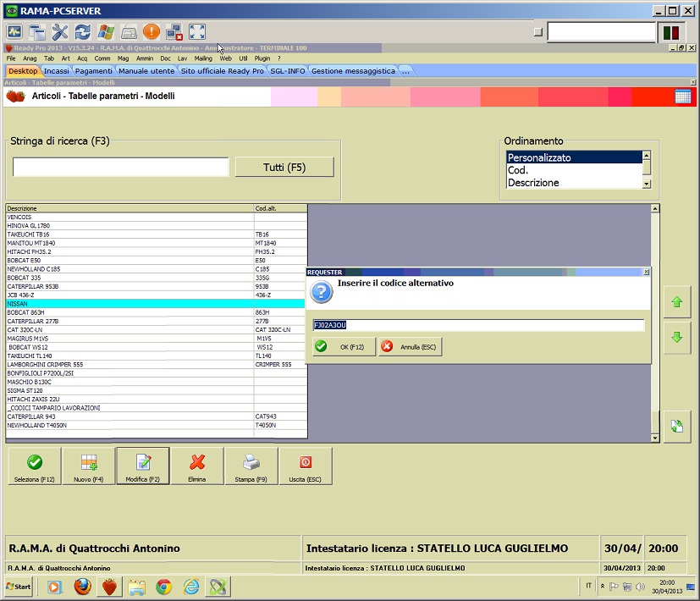Image resolution: width=700 pixels, height=601 pixels.
Task: Click the refresh arrows icon in remote toolbar
Action: (x=83, y=32)
